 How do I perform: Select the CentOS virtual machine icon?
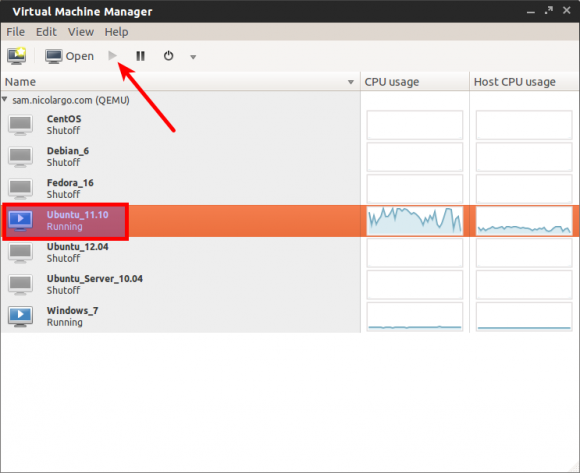pos(20,125)
